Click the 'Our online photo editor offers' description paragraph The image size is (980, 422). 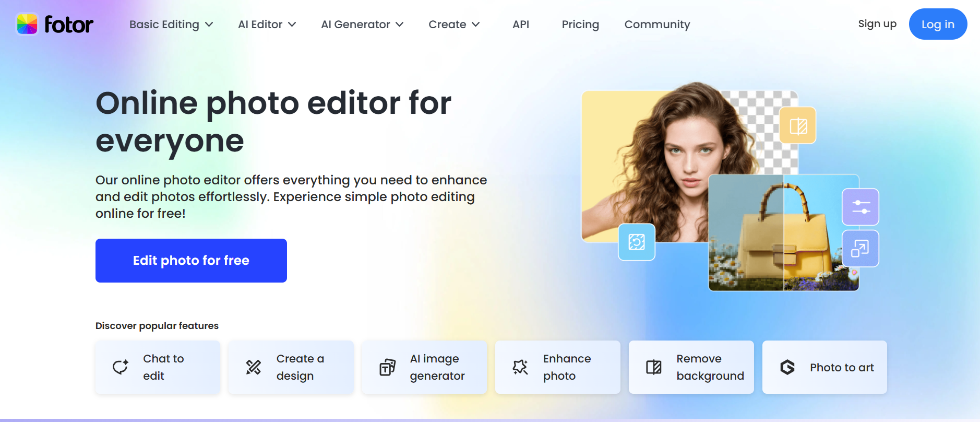pyautogui.click(x=291, y=196)
